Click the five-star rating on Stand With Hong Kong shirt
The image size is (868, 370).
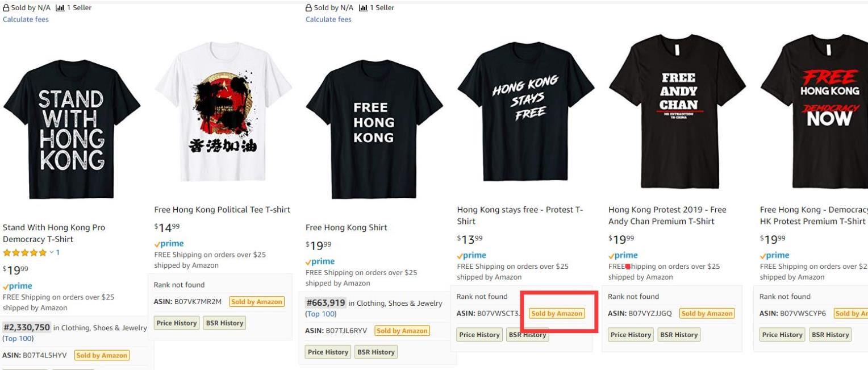click(24, 252)
